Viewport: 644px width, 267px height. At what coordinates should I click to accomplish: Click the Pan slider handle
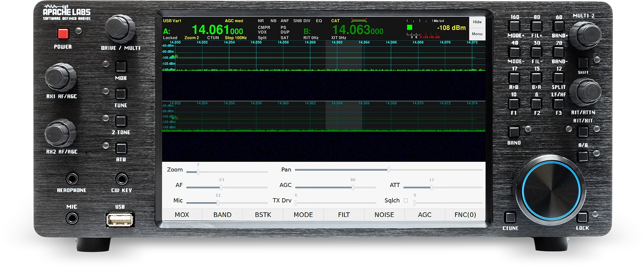point(388,170)
